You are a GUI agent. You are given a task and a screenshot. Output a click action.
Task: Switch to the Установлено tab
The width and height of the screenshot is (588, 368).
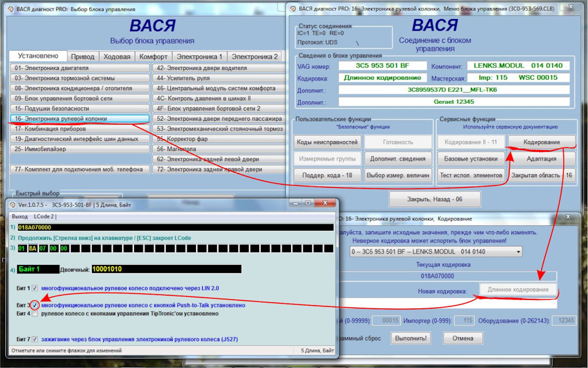pos(38,56)
